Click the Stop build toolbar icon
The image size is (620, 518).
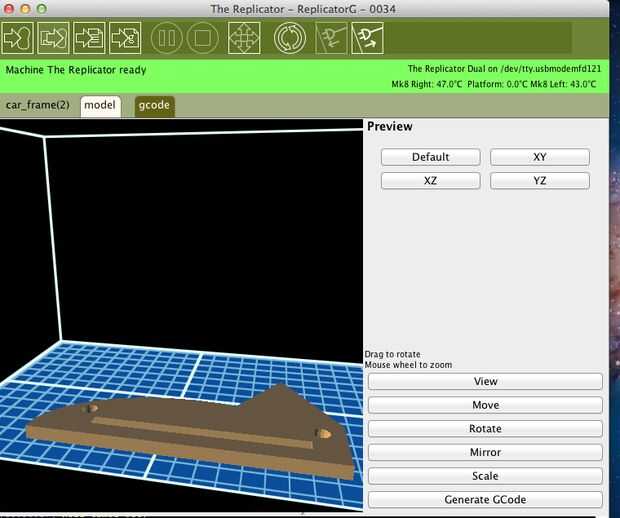point(202,38)
